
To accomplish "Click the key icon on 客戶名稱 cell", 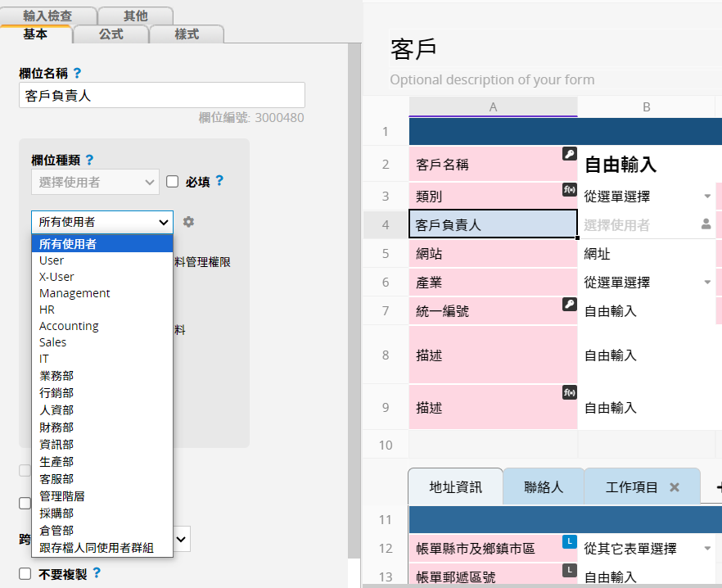I will (569, 154).
